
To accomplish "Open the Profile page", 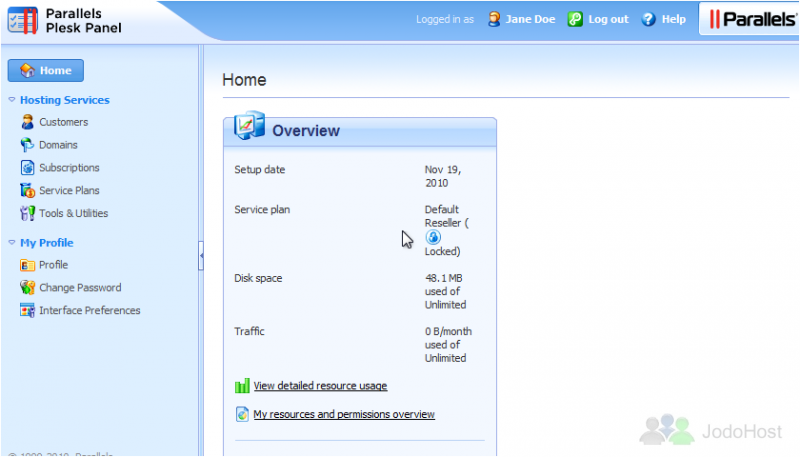I will (x=54, y=265).
